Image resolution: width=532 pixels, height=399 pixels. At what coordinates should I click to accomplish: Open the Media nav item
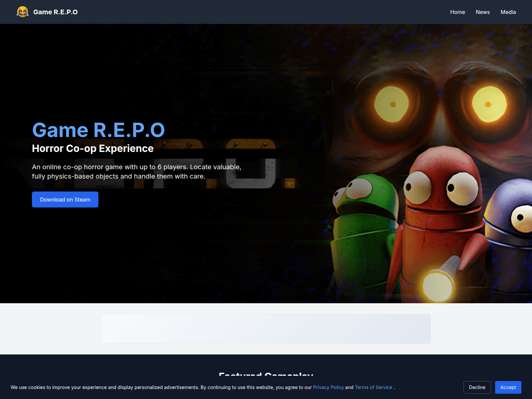[508, 12]
